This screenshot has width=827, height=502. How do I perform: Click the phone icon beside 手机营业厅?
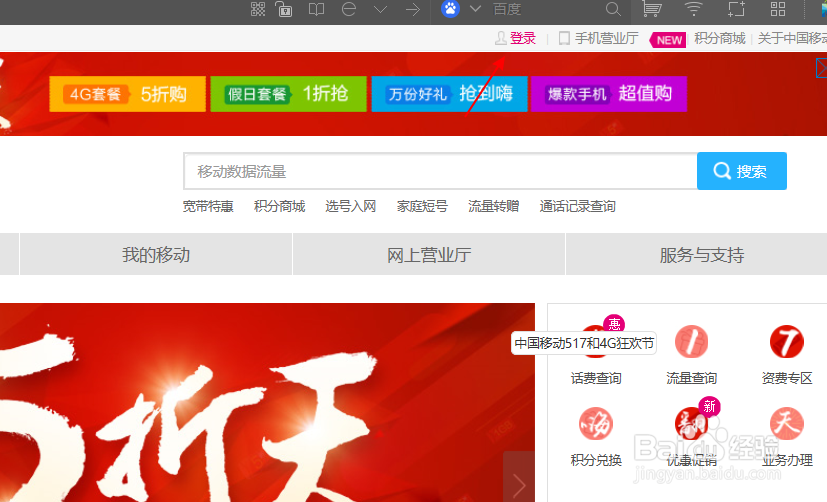click(x=564, y=38)
